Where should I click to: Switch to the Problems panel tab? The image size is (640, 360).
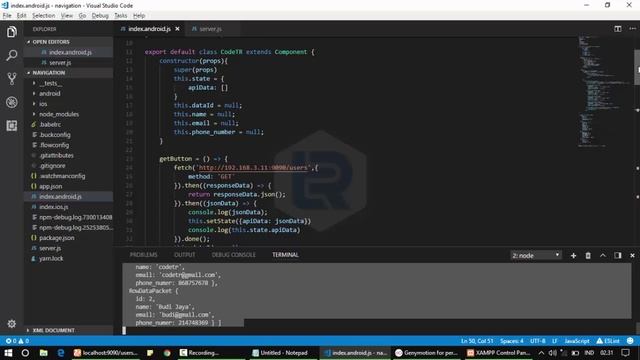coord(144,255)
